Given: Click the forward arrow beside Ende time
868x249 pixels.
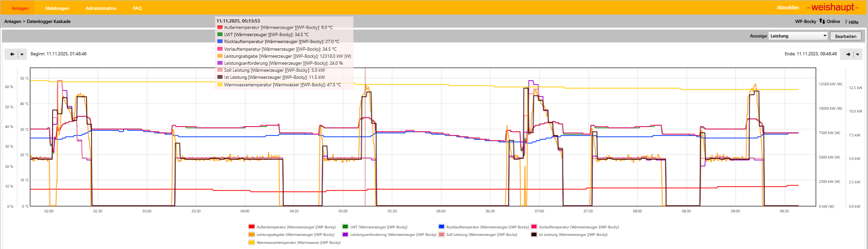Looking at the screenshot, I should tap(848, 54).
